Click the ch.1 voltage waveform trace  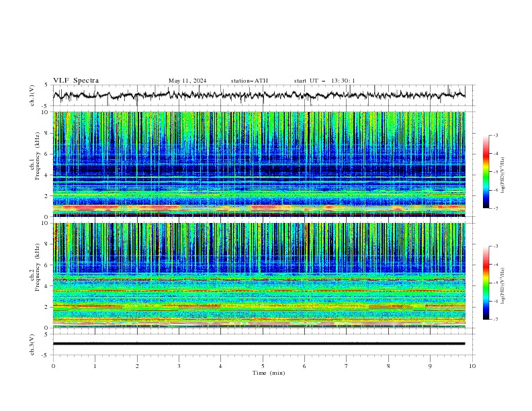click(259, 95)
